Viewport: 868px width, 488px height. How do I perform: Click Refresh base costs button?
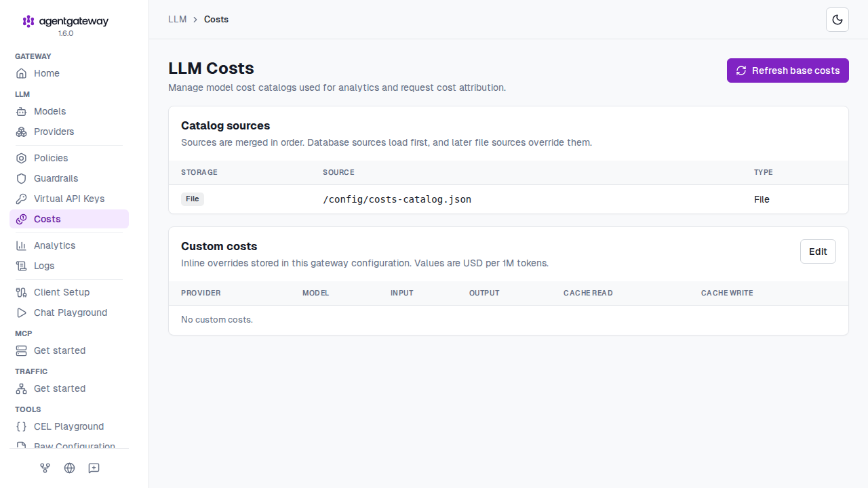tap(788, 70)
